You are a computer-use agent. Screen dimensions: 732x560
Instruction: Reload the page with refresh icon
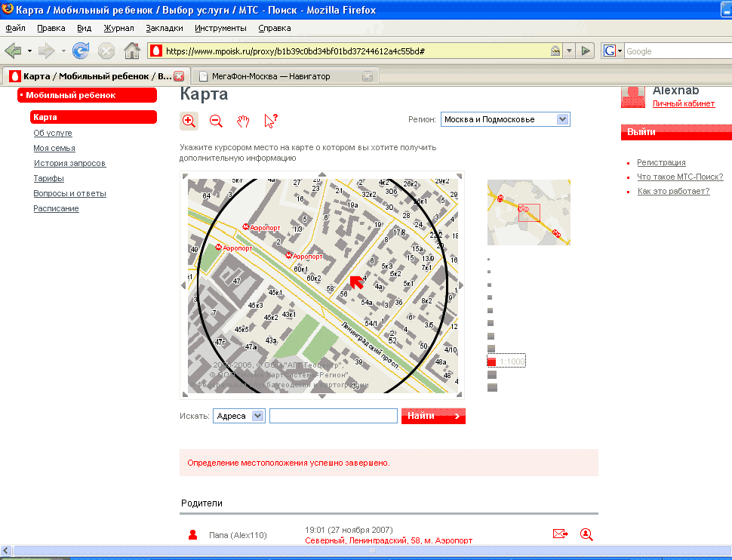click(81, 51)
